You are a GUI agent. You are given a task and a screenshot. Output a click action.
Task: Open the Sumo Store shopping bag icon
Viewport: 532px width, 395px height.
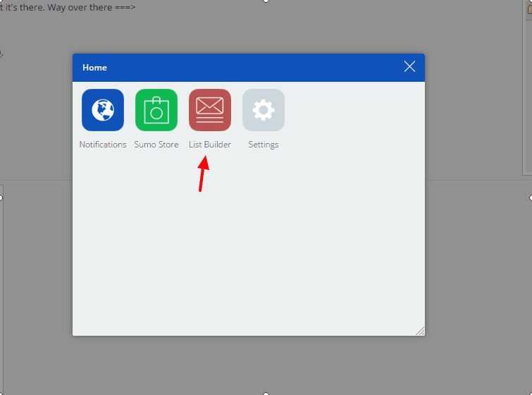click(156, 110)
